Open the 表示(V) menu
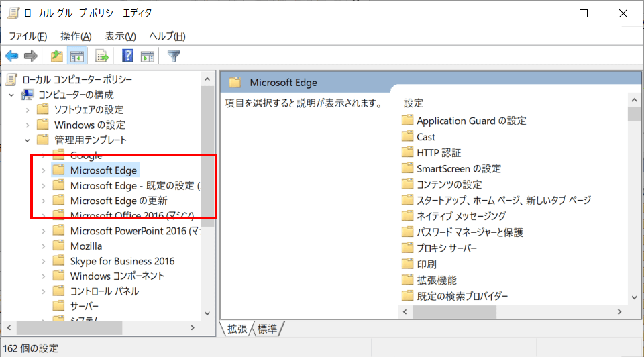 tap(120, 36)
